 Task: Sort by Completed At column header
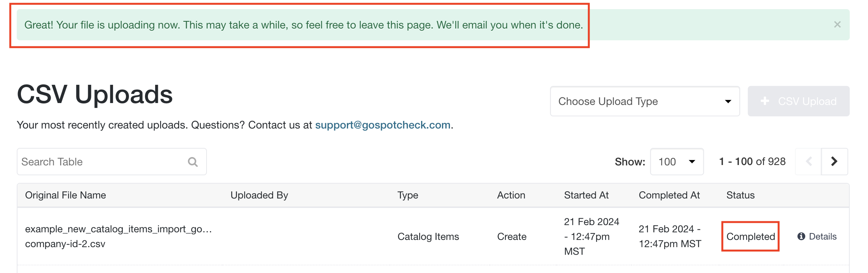[x=669, y=195]
